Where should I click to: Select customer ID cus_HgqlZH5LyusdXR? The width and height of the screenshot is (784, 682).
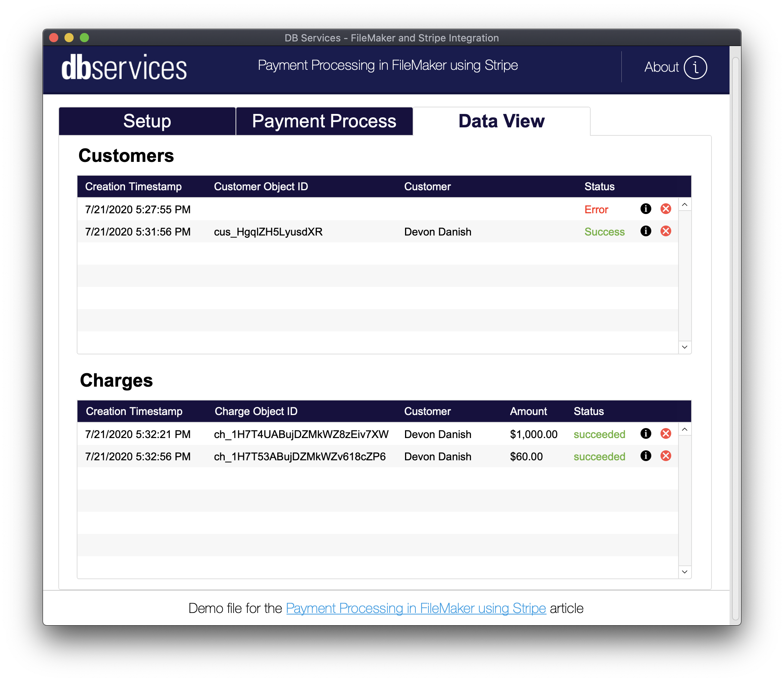pos(268,232)
